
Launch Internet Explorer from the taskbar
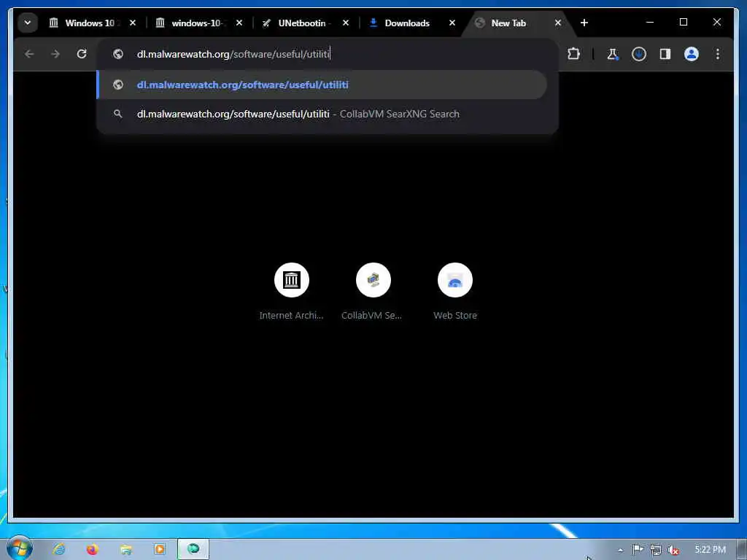59,549
